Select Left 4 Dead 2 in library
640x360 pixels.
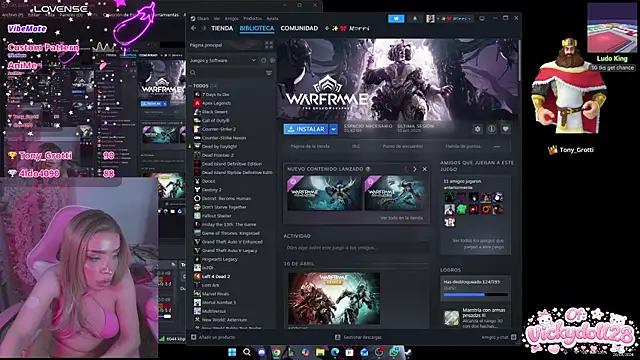pos(216,276)
